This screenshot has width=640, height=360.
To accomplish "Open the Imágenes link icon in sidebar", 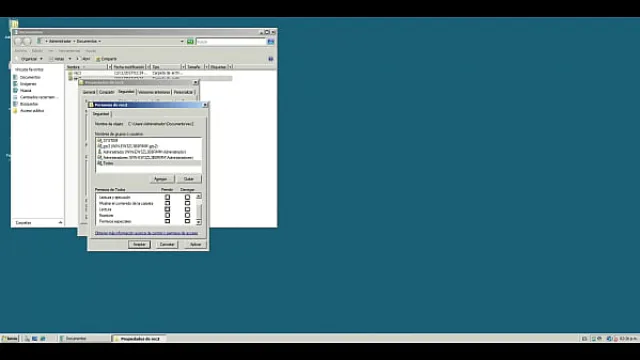I will 16,84.
